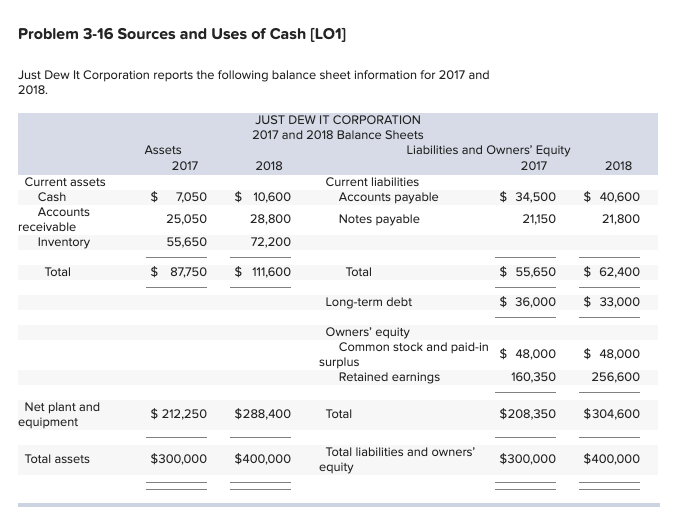
Task: Select net plant value $288,400
Action: [263, 414]
